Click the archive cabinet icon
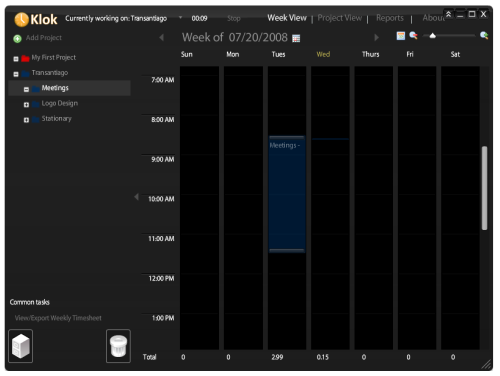Viewport: 500px width, 376px height. coord(21,346)
